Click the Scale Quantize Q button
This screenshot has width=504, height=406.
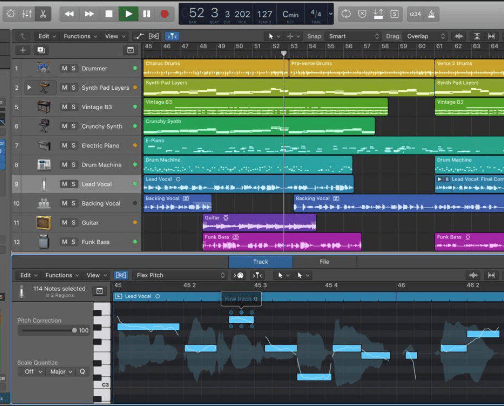pyautogui.click(x=82, y=371)
